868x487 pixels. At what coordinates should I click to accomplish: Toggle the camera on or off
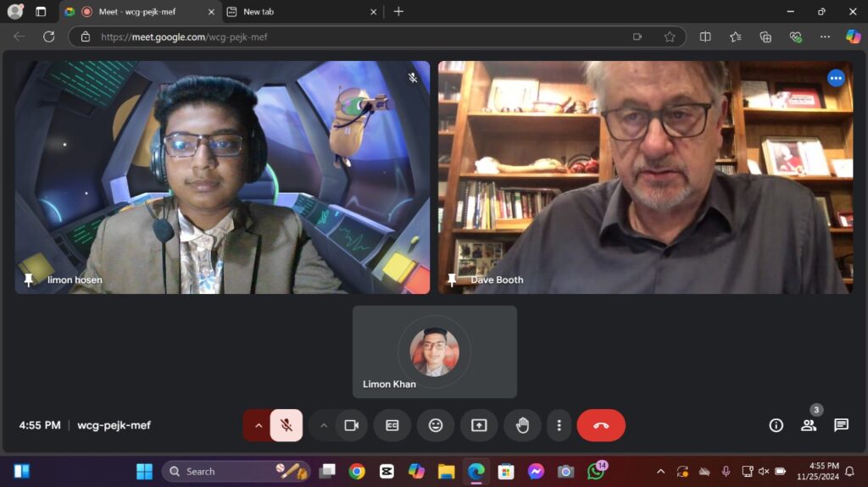click(351, 425)
